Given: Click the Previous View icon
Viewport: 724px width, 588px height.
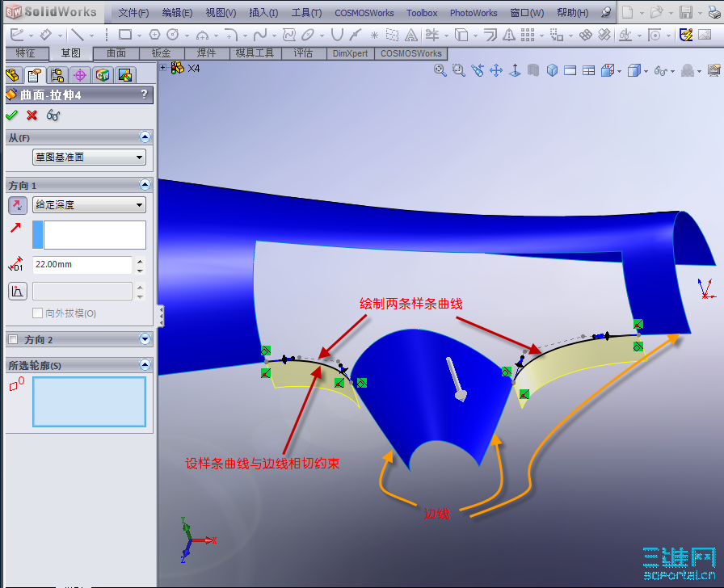Looking at the screenshot, I should tap(478, 70).
